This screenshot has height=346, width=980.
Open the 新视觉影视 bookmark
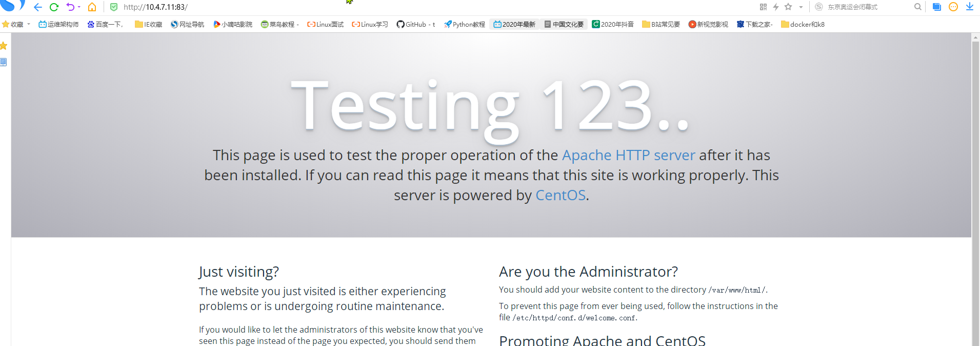coord(708,25)
